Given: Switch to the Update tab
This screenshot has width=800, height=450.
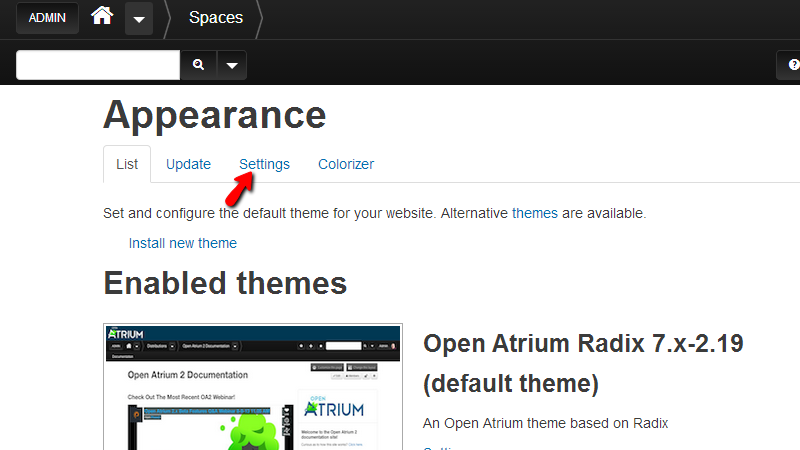Looking at the screenshot, I should point(188,164).
